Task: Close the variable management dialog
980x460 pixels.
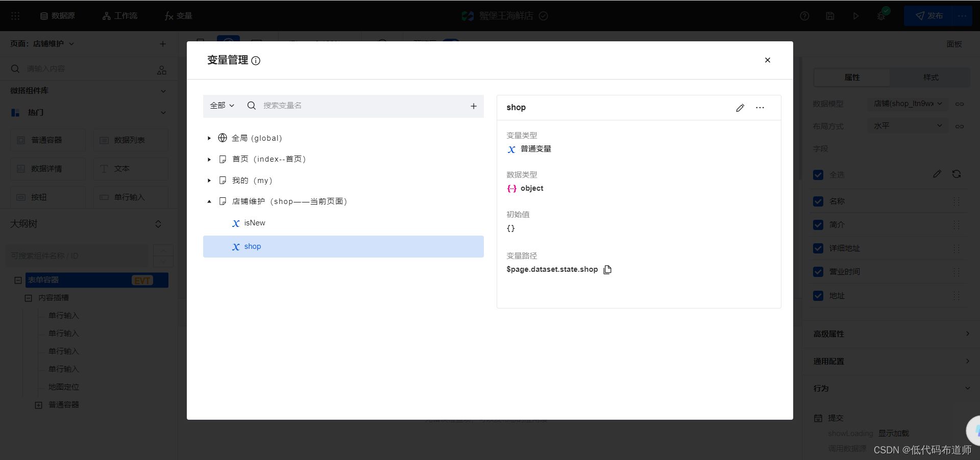Action: pos(767,60)
